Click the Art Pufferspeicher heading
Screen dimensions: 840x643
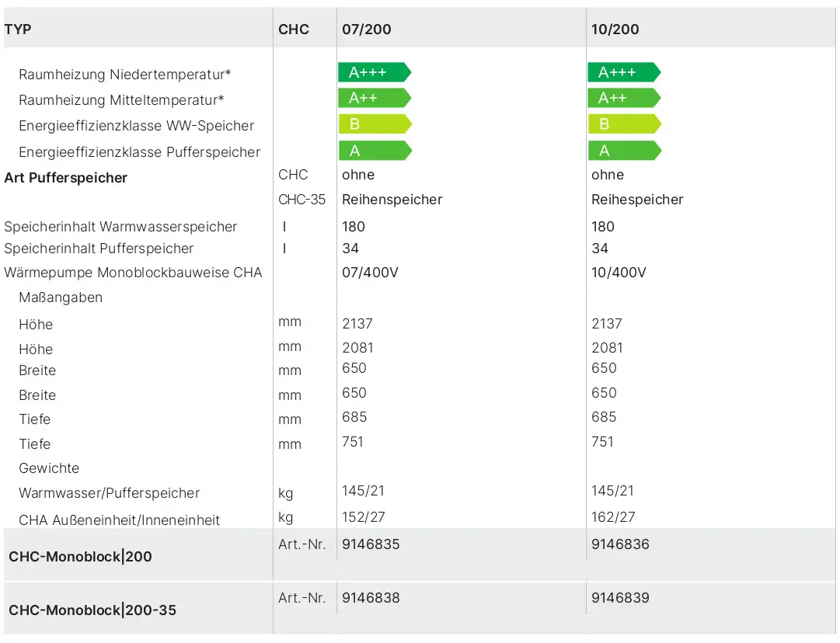tap(66, 178)
